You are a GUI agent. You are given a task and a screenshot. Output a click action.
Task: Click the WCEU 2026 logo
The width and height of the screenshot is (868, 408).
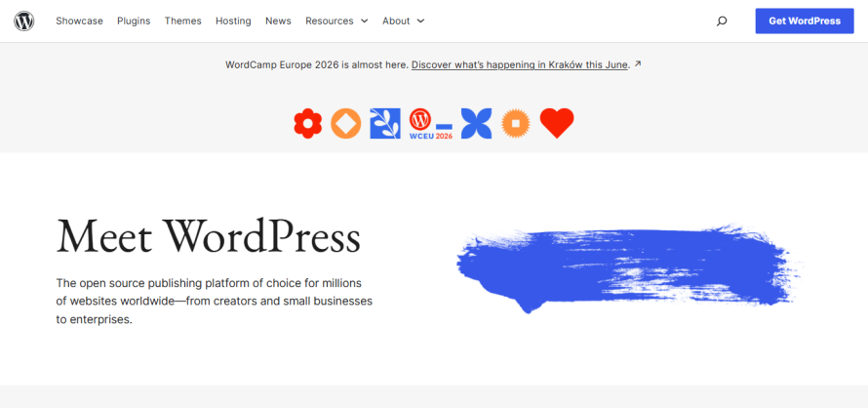pos(431,124)
